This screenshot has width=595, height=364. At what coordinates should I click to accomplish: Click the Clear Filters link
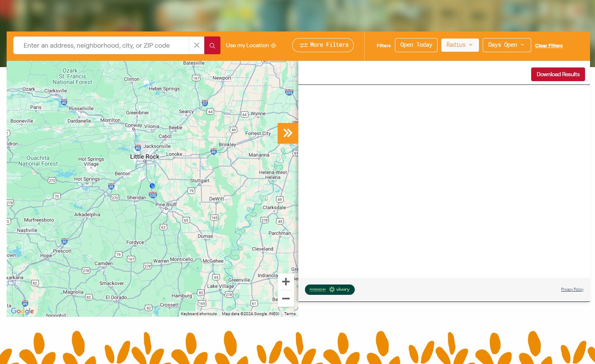(x=549, y=46)
